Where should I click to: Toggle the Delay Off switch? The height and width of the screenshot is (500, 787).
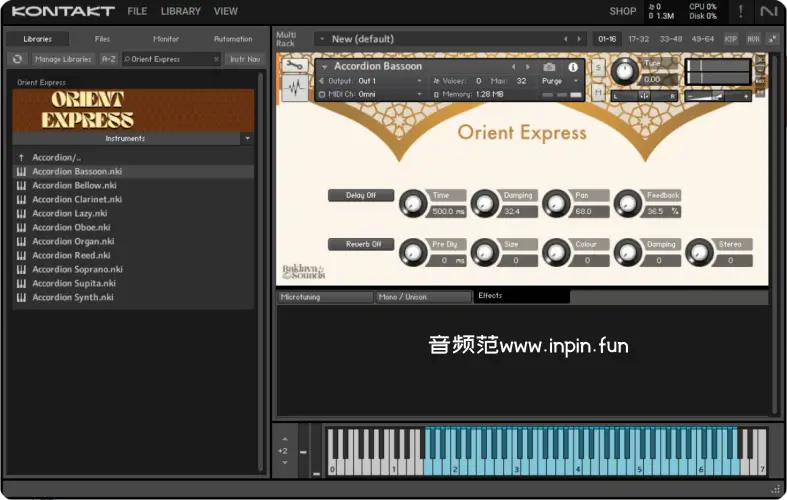coord(361,196)
